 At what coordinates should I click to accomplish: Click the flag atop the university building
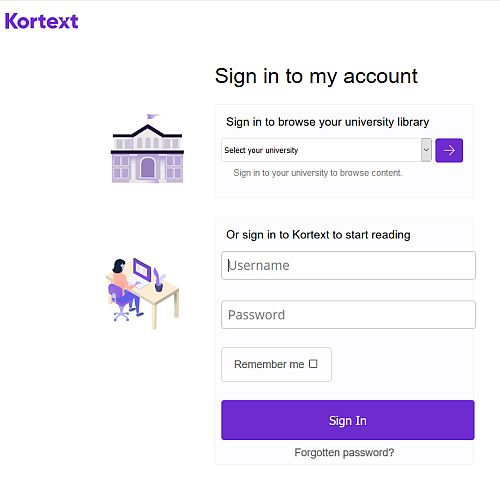(x=153, y=117)
